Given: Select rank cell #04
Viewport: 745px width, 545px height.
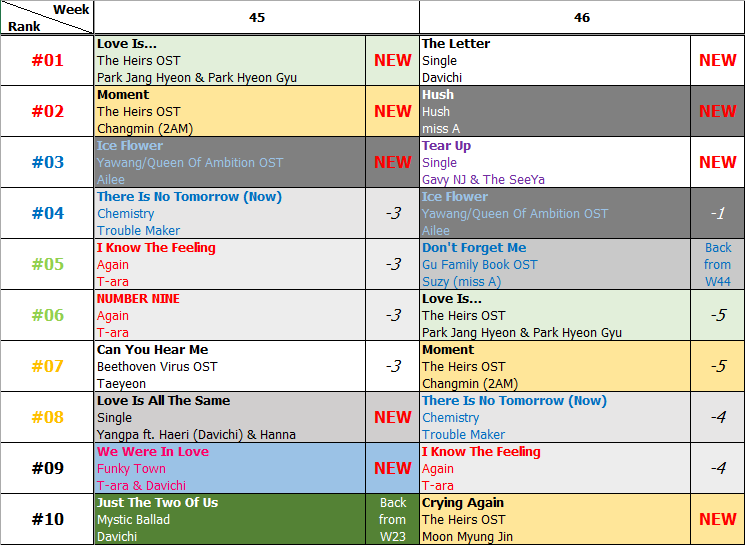Looking at the screenshot, I should coord(47,213).
